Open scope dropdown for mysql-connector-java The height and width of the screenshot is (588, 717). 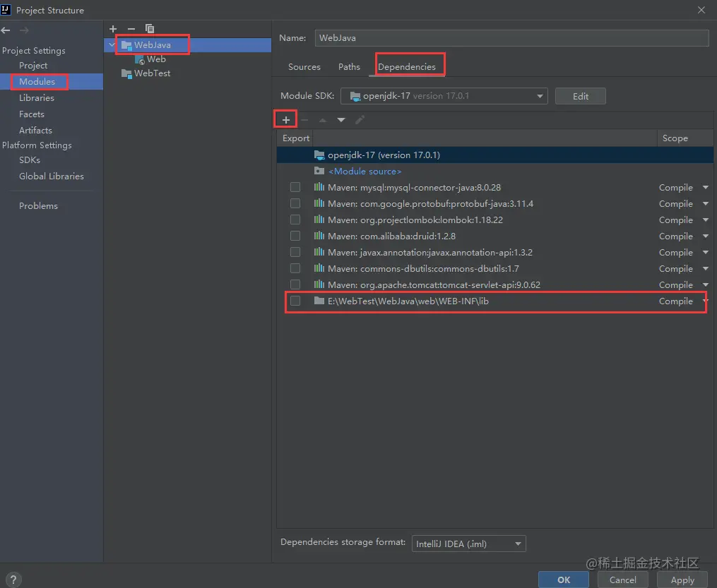click(x=706, y=187)
